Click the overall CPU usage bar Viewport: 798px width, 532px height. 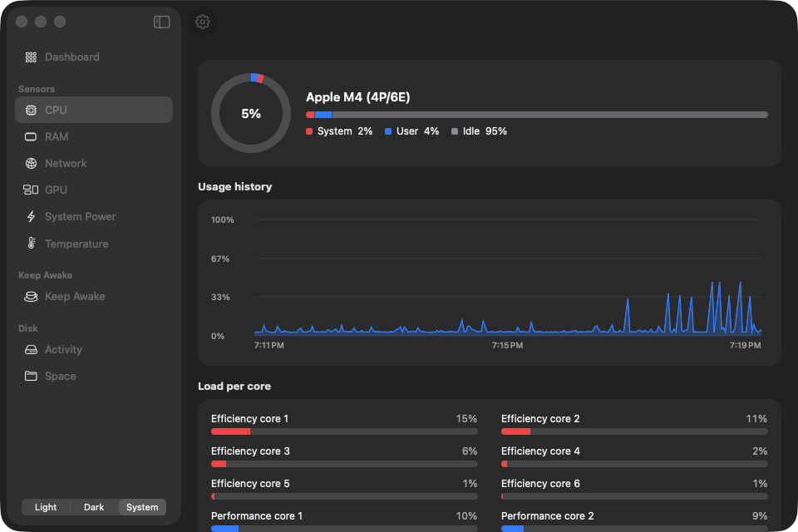(537, 115)
